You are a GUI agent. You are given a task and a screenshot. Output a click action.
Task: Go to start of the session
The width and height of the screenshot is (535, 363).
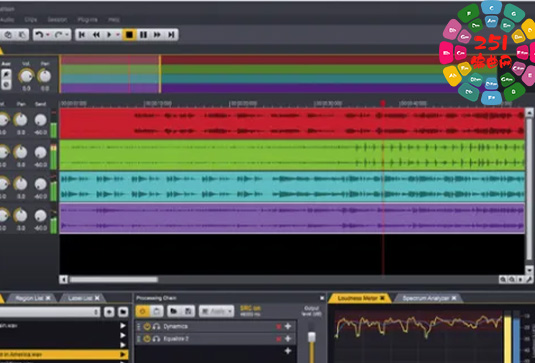click(x=82, y=34)
